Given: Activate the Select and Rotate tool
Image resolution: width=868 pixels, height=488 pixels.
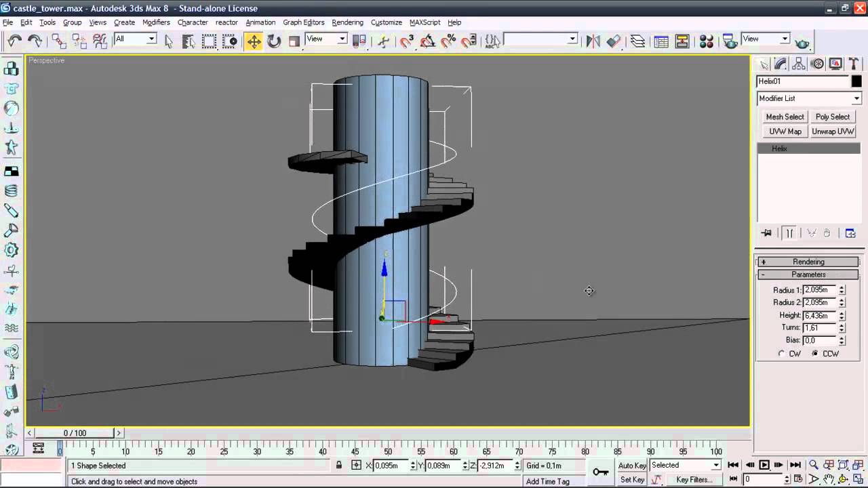Looking at the screenshot, I should [x=274, y=41].
